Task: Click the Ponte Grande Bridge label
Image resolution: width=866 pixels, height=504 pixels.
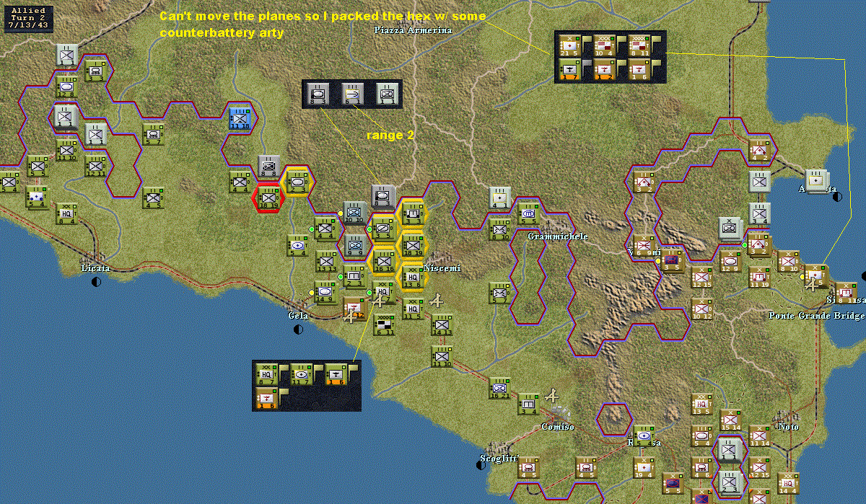Action: pos(816,317)
